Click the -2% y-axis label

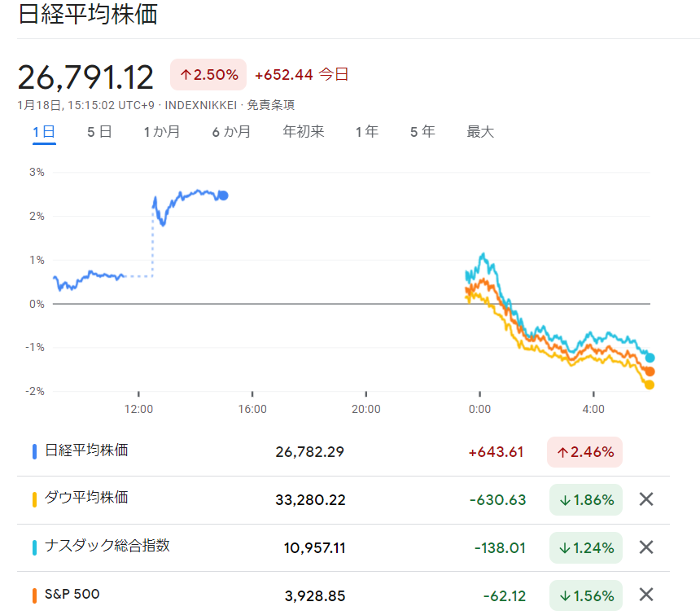click(x=35, y=391)
